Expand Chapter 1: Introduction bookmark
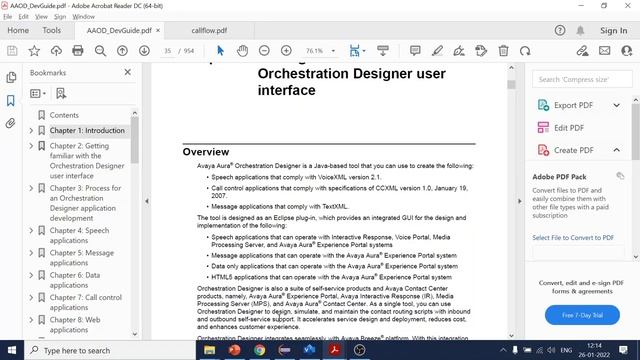This screenshot has width=640, height=360. coord(31,131)
